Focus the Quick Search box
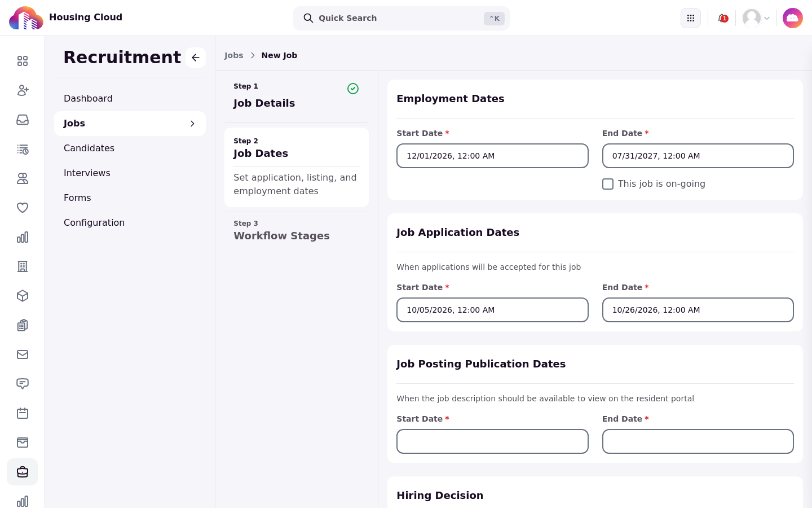This screenshot has width=812, height=508. tap(401, 18)
